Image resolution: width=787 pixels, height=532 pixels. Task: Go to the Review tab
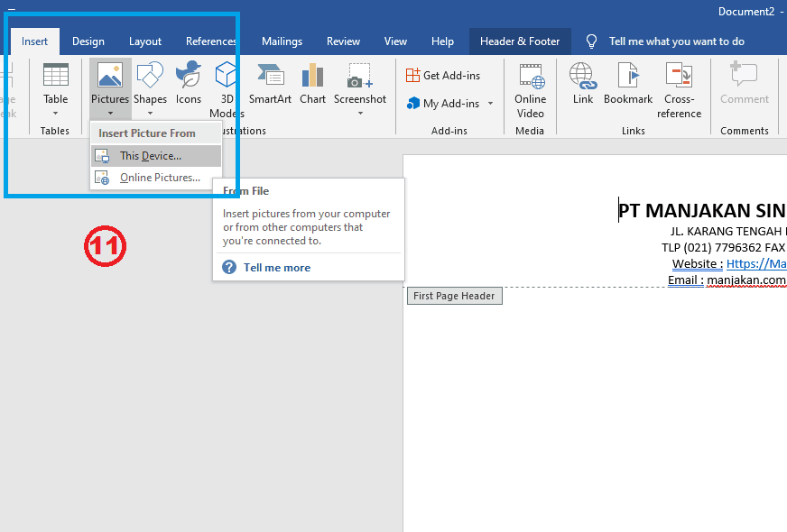343,41
